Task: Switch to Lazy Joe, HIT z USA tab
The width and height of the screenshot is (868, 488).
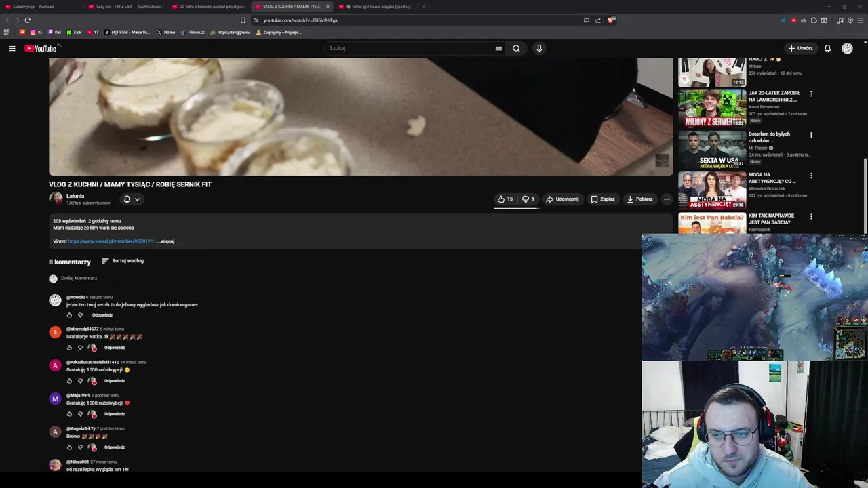Action: [125, 7]
